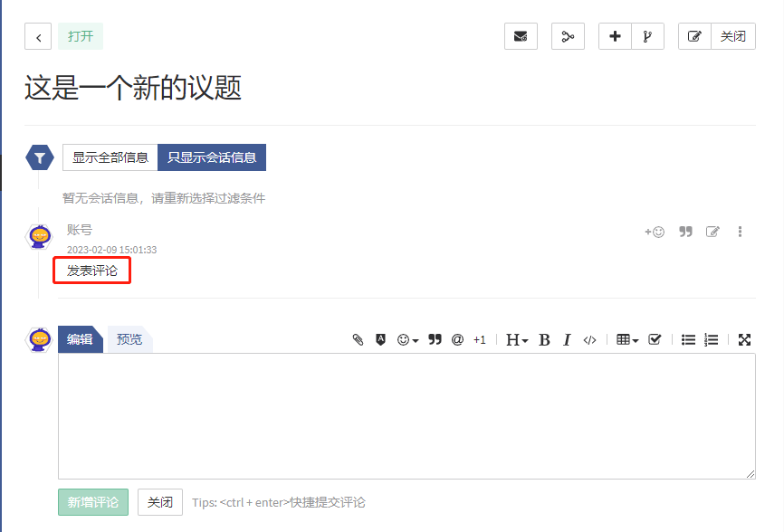Screen dimensions: 784x532
Task: Open the table insert dropdown
Action: (x=627, y=340)
